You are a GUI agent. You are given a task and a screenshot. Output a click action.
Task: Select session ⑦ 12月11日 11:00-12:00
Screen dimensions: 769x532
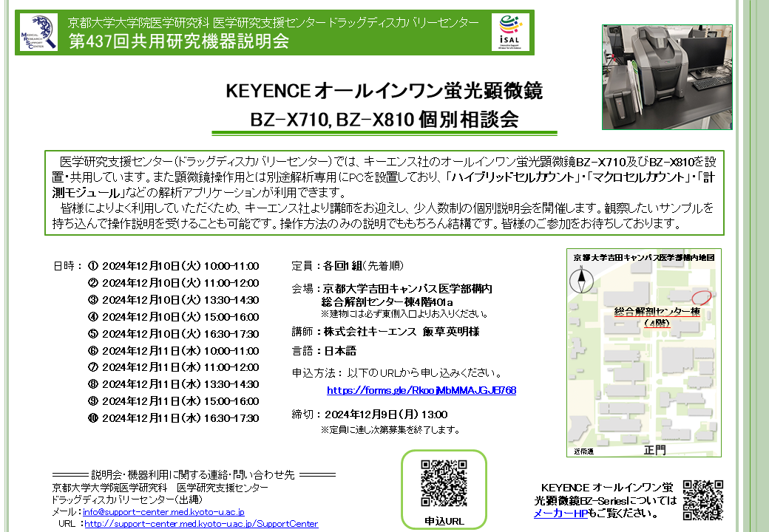pyautogui.click(x=174, y=367)
